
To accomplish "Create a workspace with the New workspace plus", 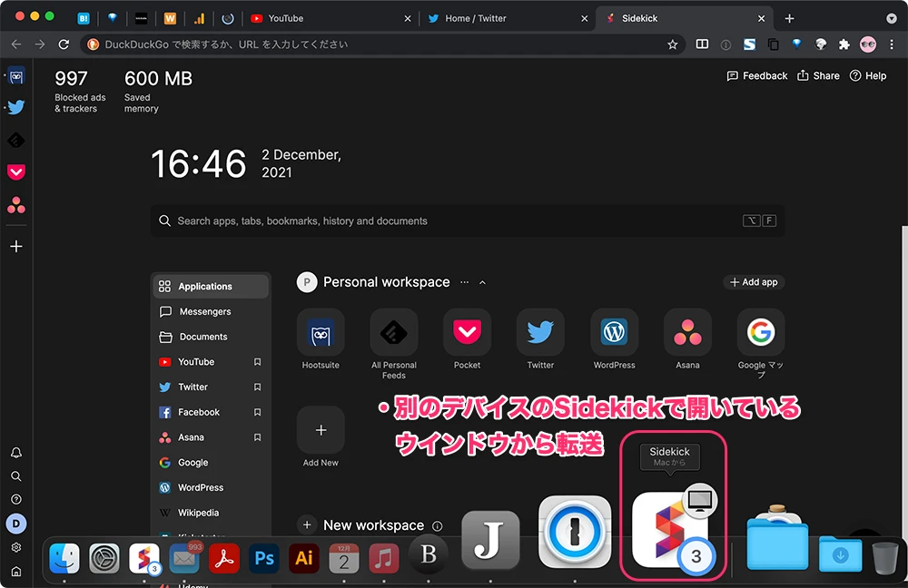I will pyautogui.click(x=307, y=524).
